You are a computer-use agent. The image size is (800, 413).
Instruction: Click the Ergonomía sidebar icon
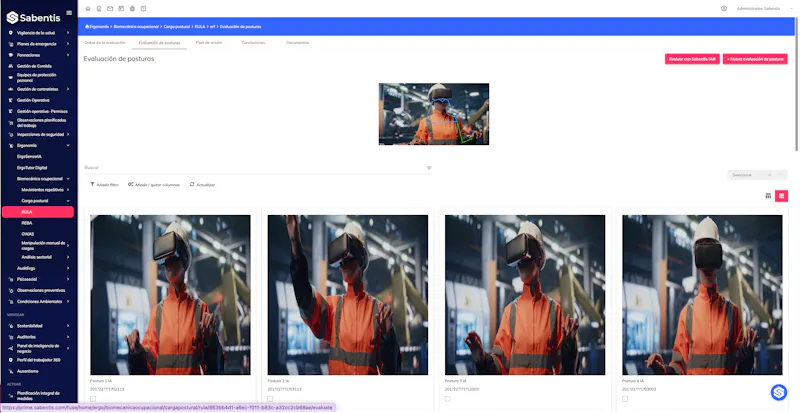[11, 145]
